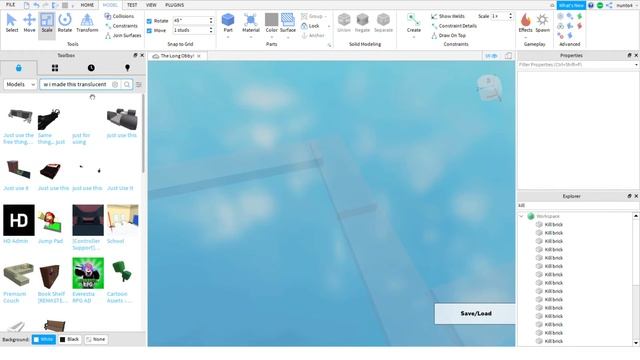The height and width of the screenshot is (360, 640).
Task: Open the Inventory grid tab in Toolbox
Action: click(x=55, y=68)
